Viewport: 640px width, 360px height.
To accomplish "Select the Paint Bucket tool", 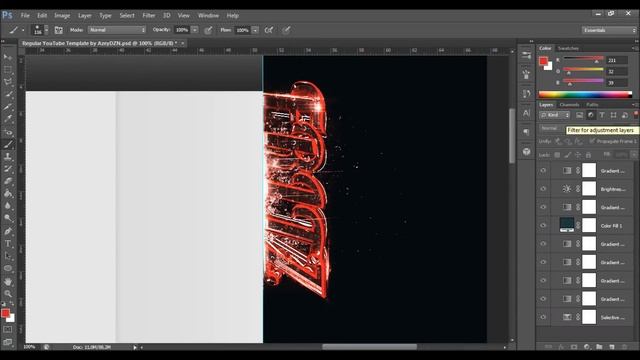I will click(x=8, y=194).
